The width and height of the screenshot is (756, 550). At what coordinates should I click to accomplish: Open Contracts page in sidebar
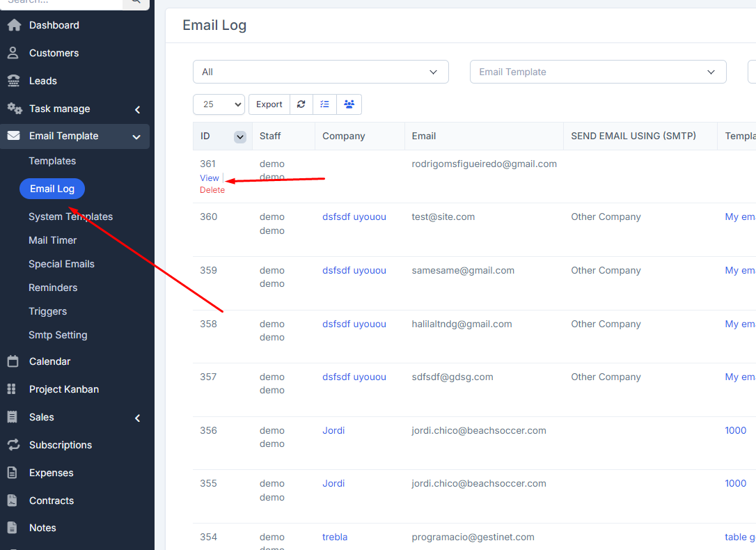[x=51, y=501]
